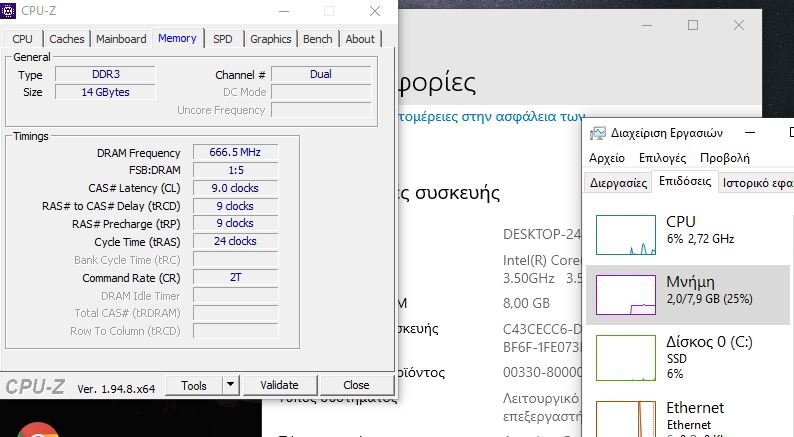
Task: Minimize the CPU-Z window
Action: pos(284,11)
